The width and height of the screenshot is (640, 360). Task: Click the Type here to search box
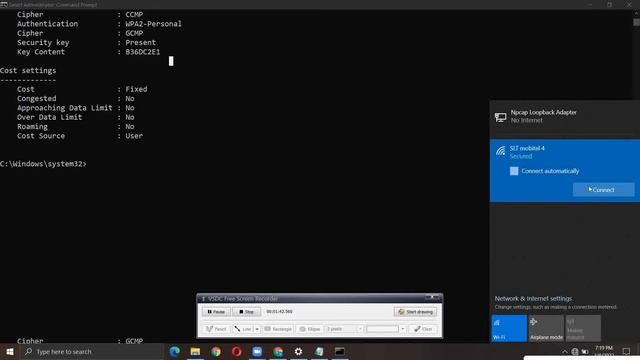coord(91,351)
